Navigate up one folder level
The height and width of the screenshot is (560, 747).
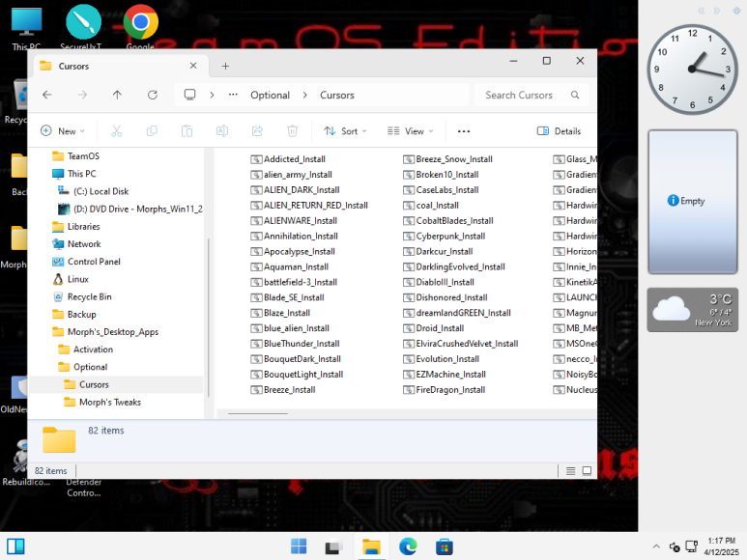tap(117, 95)
